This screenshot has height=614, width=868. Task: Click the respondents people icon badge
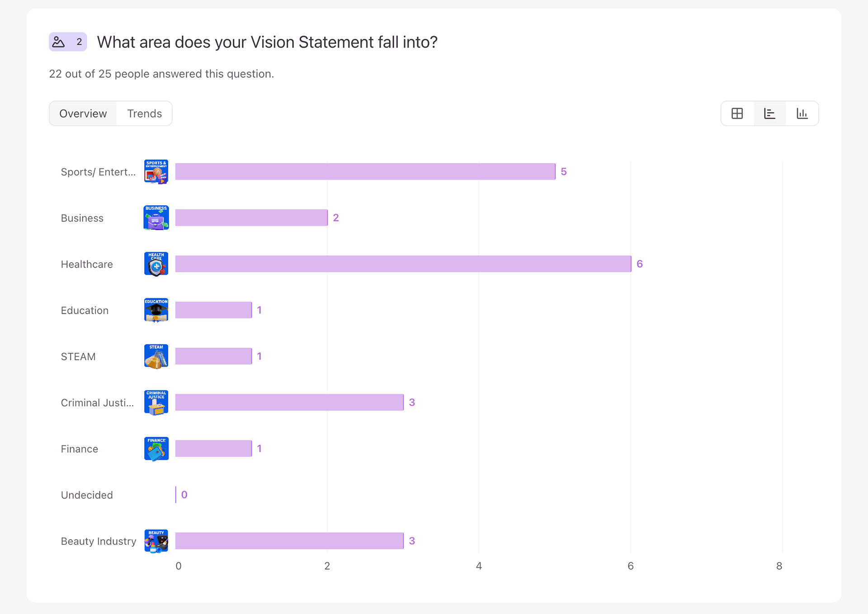pos(68,42)
